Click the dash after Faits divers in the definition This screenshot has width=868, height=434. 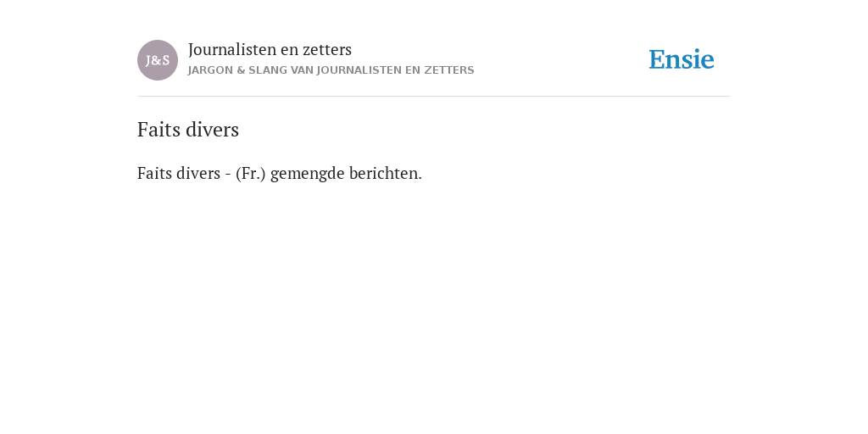(x=227, y=175)
